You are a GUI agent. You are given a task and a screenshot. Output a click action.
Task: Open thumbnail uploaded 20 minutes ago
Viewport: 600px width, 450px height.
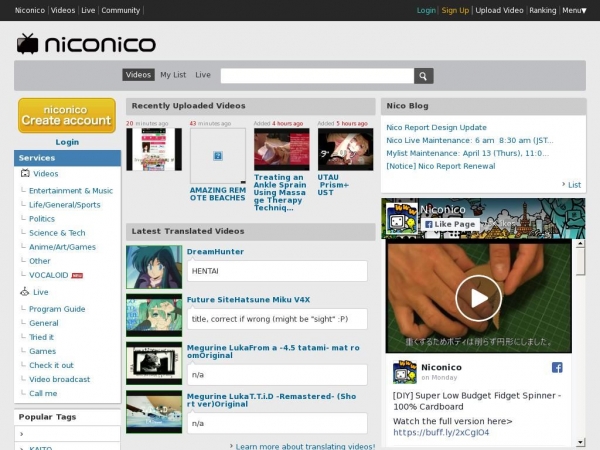(x=154, y=149)
